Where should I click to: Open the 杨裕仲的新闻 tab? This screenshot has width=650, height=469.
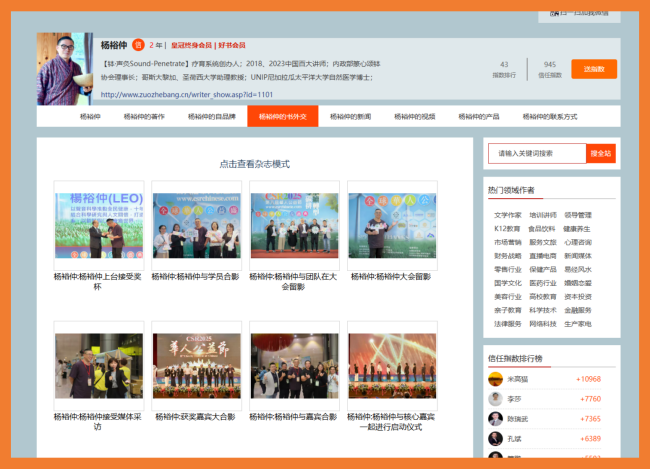[350, 117]
